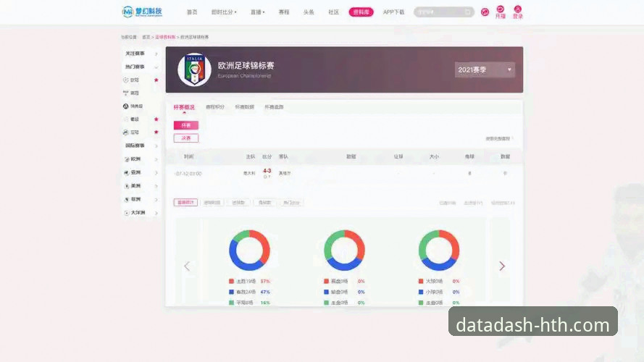Click blue swatch beside 客胜24场

(x=231, y=292)
